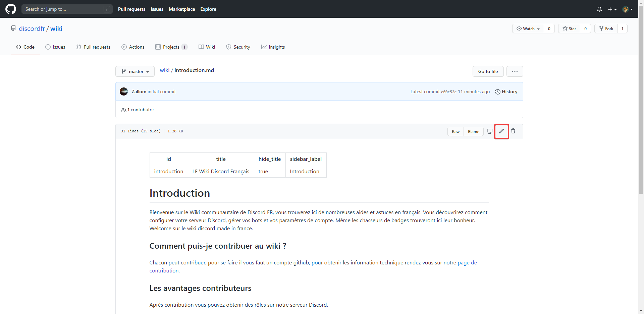
Task: Open the user avatar menu
Action: (x=628, y=9)
